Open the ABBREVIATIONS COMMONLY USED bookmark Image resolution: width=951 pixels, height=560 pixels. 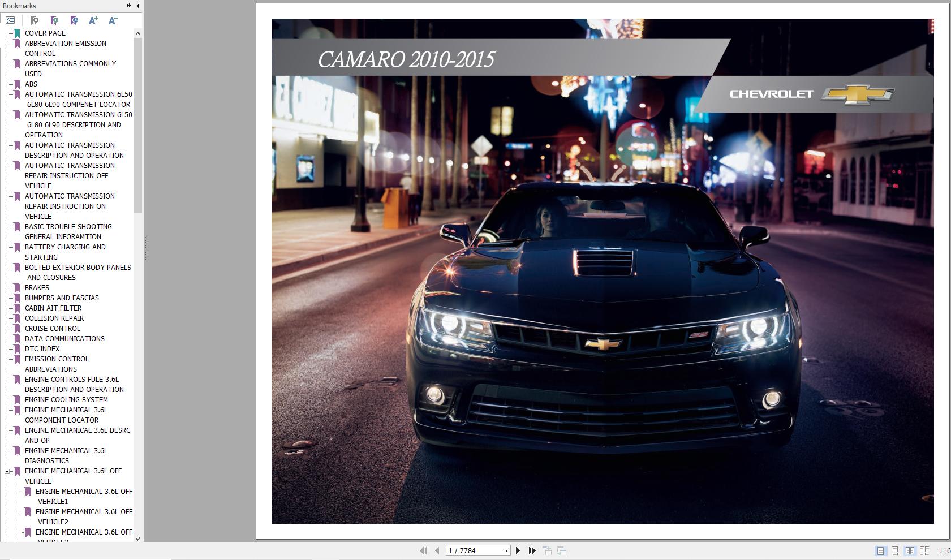70,69
